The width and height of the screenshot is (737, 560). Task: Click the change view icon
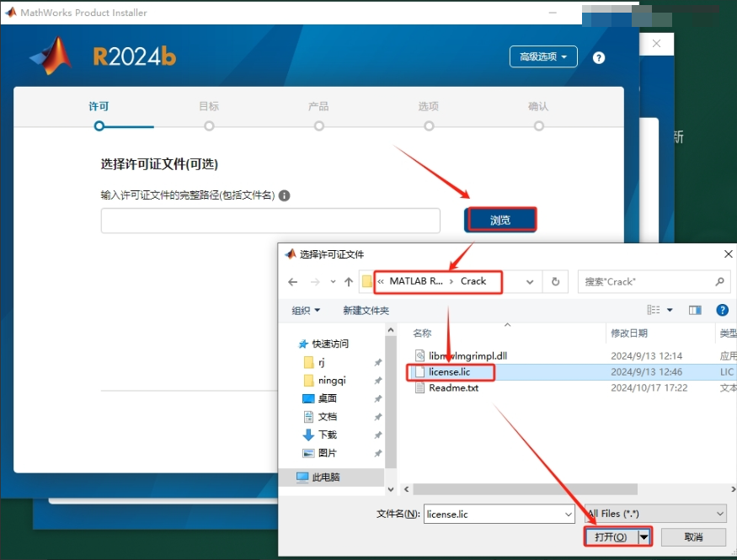(x=654, y=310)
